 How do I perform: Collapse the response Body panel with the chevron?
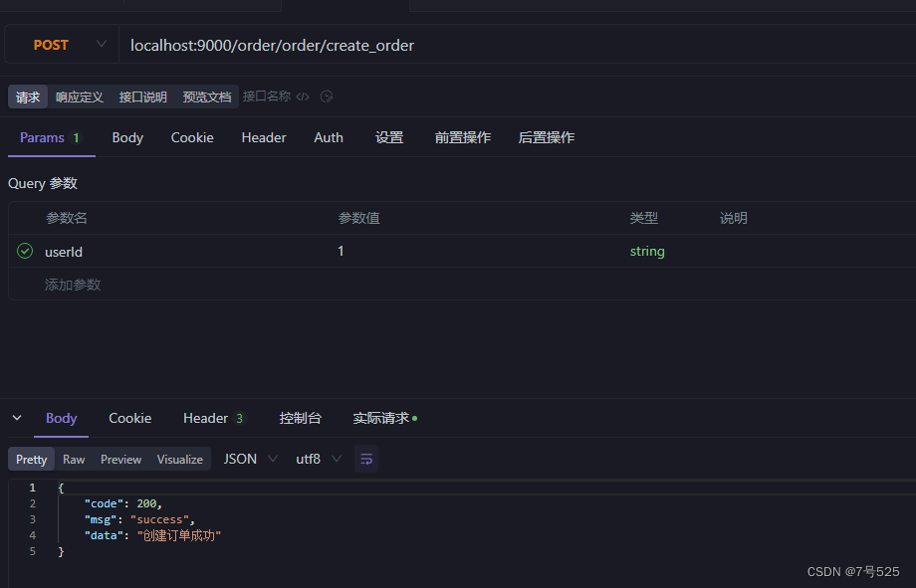pyautogui.click(x=16, y=418)
